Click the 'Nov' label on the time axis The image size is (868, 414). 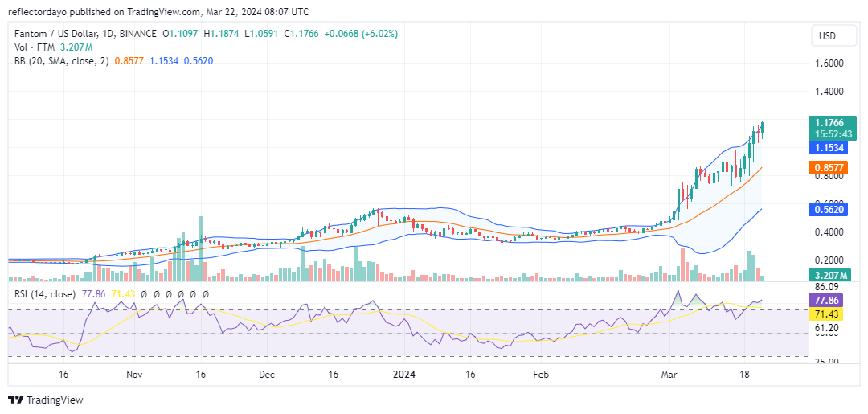point(134,375)
